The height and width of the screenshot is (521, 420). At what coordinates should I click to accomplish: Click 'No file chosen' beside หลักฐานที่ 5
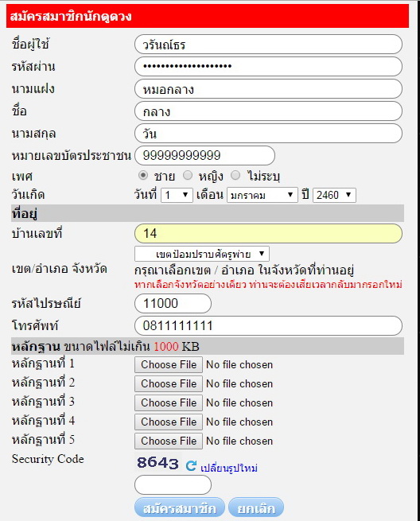(x=239, y=441)
